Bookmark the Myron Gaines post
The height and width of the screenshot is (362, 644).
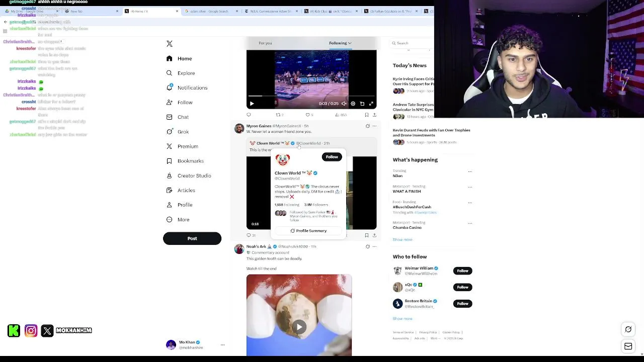pyautogui.click(x=367, y=235)
